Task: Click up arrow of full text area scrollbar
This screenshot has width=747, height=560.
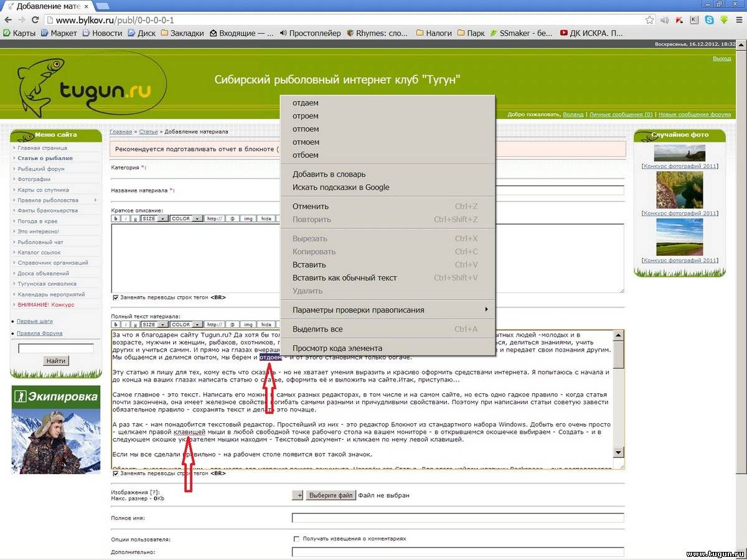Action: (x=618, y=336)
